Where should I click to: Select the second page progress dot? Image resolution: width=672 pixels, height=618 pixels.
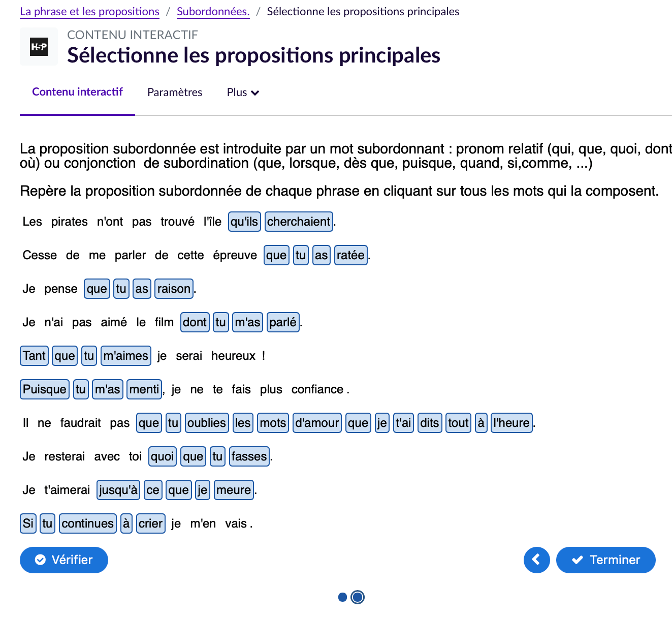pos(358,597)
